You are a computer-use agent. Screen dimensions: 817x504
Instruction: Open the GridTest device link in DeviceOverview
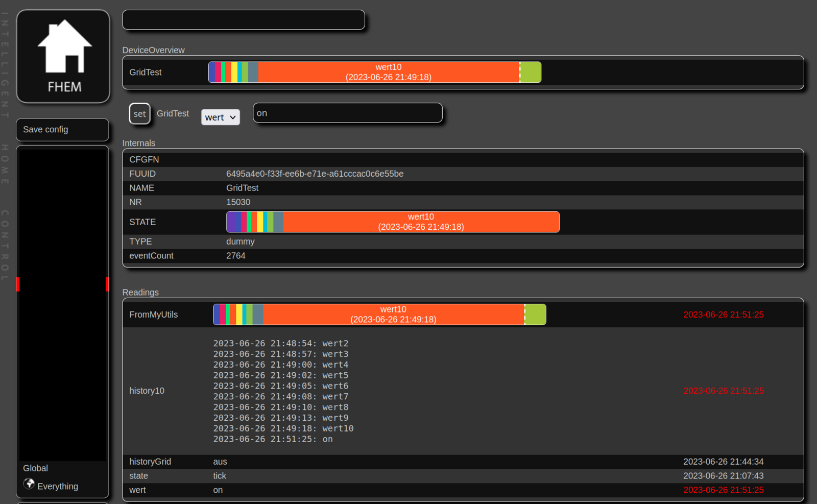pos(146,73)
